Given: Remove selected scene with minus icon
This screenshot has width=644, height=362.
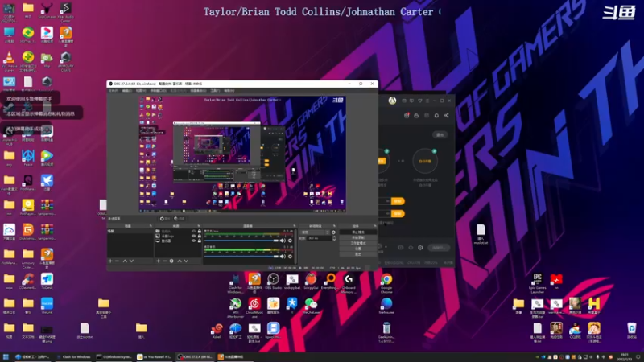Looking at the screenshot, I should point(117,261).
